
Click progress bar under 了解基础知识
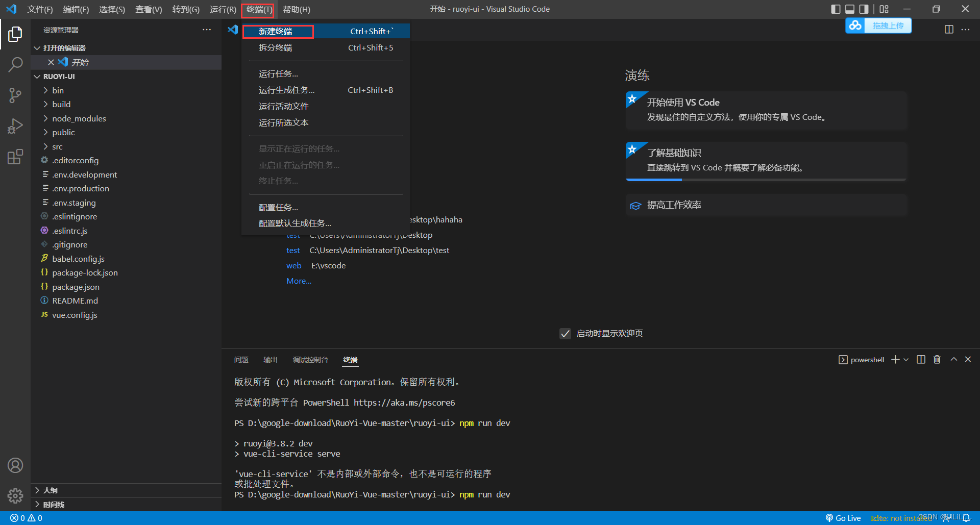[766, 180]
